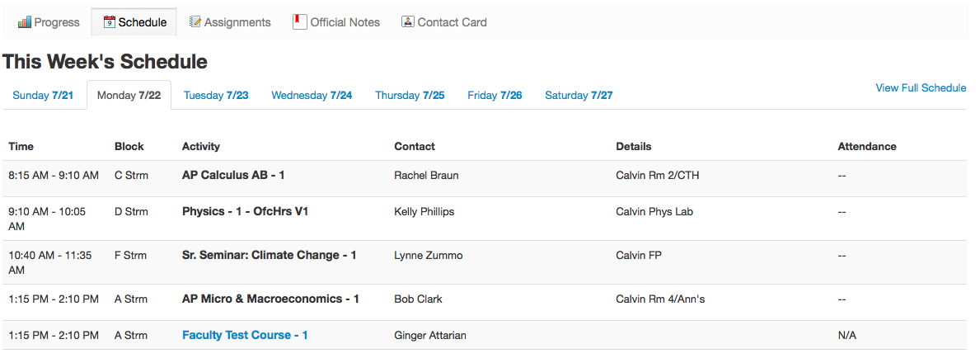Click the Sr. Seminar: Climate Change activity
980x358 pixels.
(270, 256)
